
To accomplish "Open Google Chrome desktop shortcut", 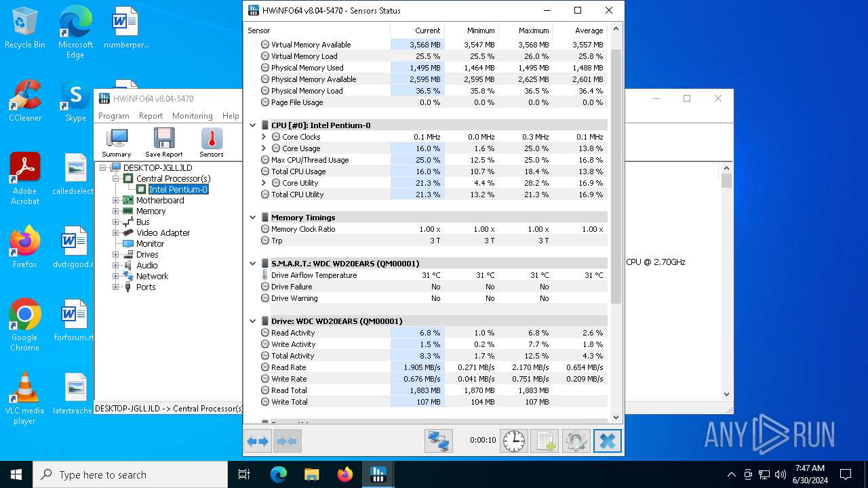I will click(25, 325).
